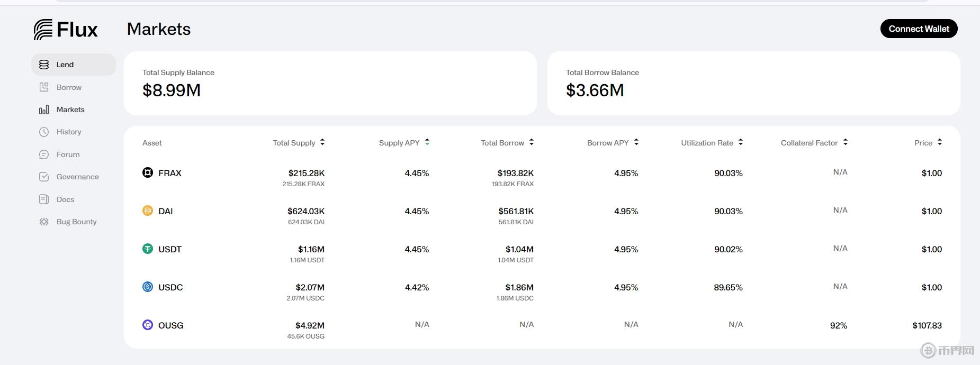
Task: Click the Flux logo icon
Action: (43, 30)
